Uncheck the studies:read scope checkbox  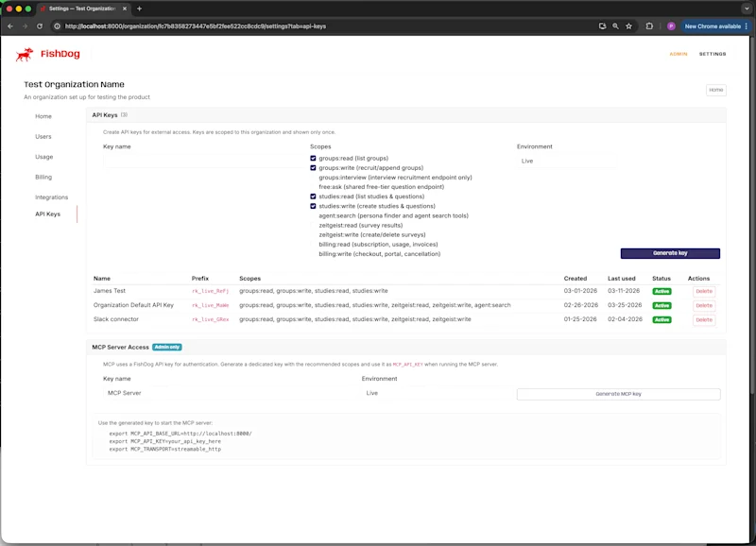[x=313, y=196]
